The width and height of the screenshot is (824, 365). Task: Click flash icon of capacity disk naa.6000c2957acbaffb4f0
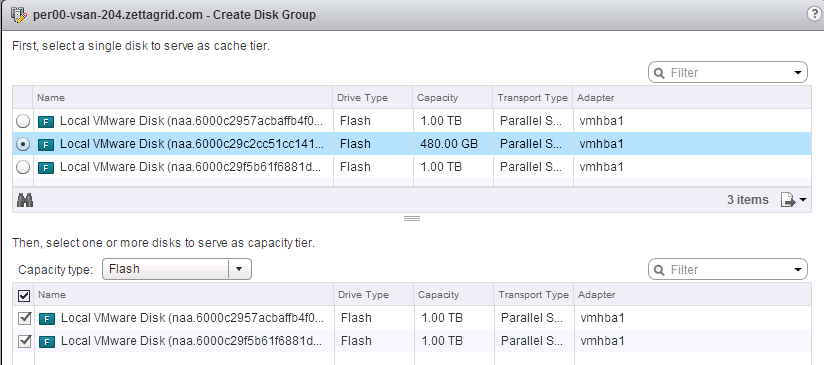click(47, 318)
